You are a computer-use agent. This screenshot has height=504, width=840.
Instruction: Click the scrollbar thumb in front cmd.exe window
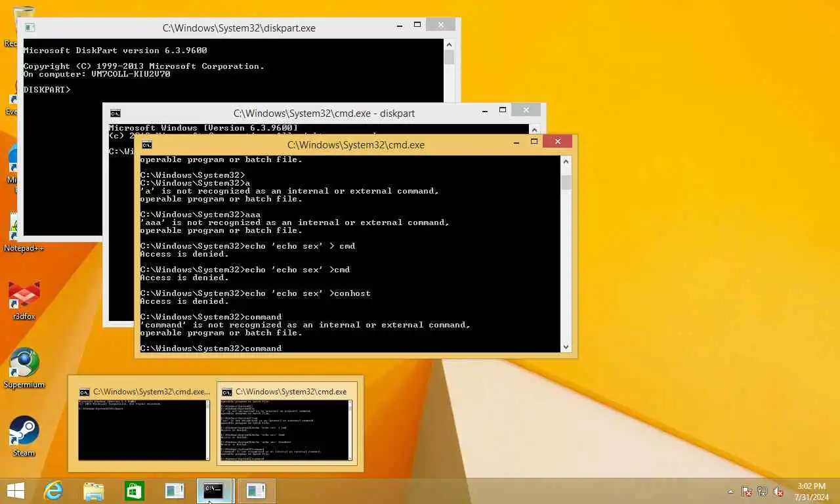(566, 182)
